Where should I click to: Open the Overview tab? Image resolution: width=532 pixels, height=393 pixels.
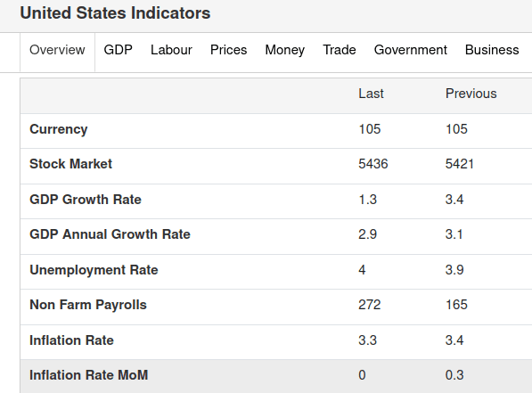pos(57,50)
